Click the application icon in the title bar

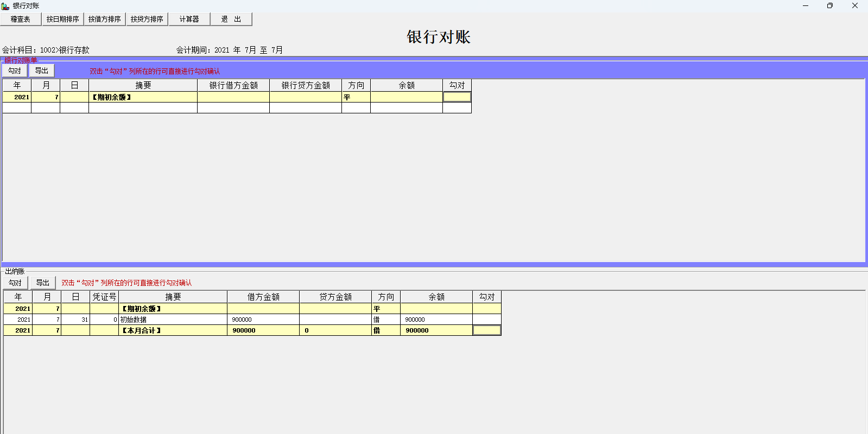click(x=5, y=5)
